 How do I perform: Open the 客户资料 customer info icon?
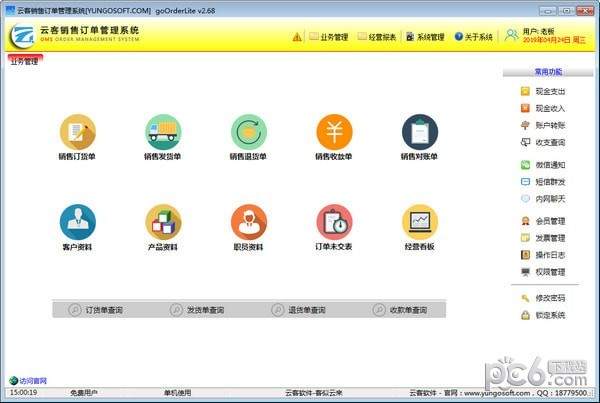78,222
